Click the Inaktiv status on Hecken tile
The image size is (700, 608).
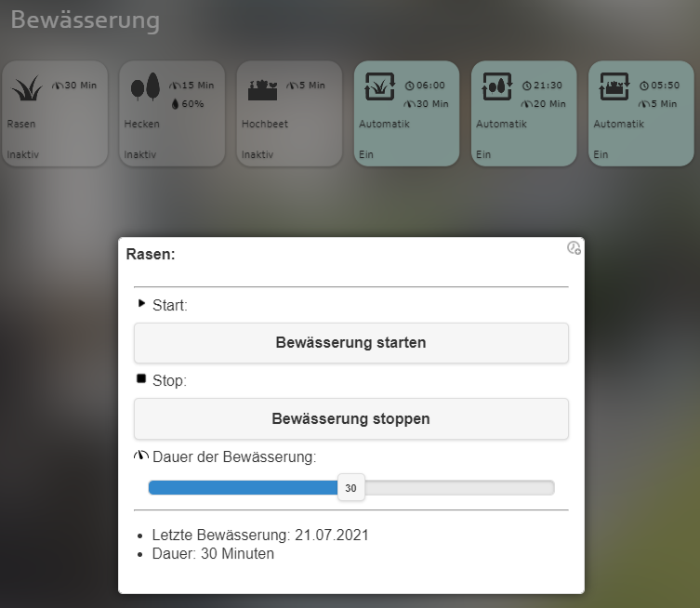140,155
